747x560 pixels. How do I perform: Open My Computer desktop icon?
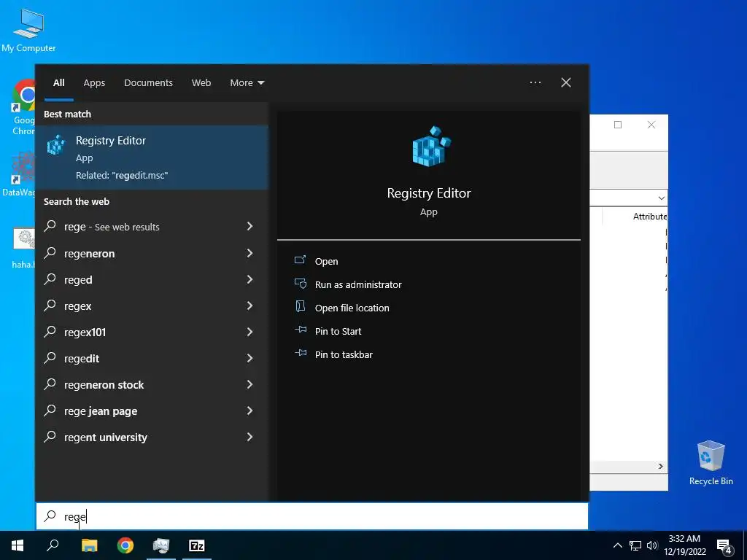pyautogui.click(x=28, y=29)
